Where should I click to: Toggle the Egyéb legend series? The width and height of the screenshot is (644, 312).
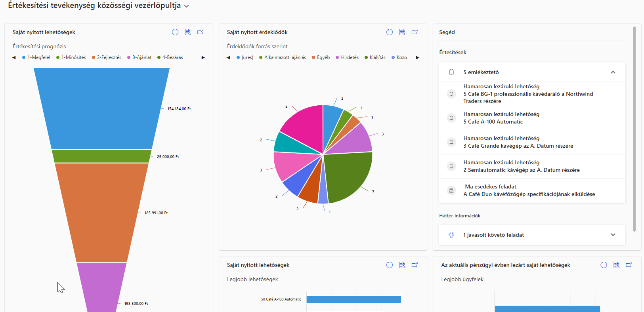(x=321, y=57)
